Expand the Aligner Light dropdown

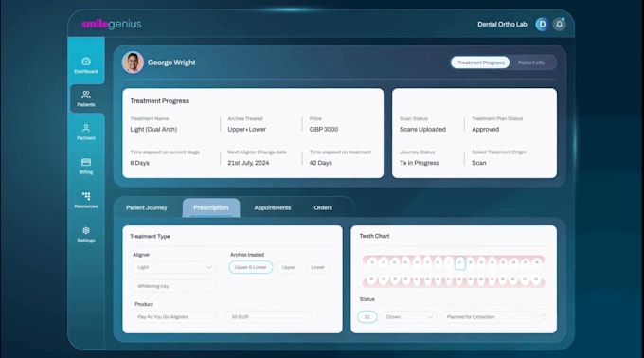point(173,267)
